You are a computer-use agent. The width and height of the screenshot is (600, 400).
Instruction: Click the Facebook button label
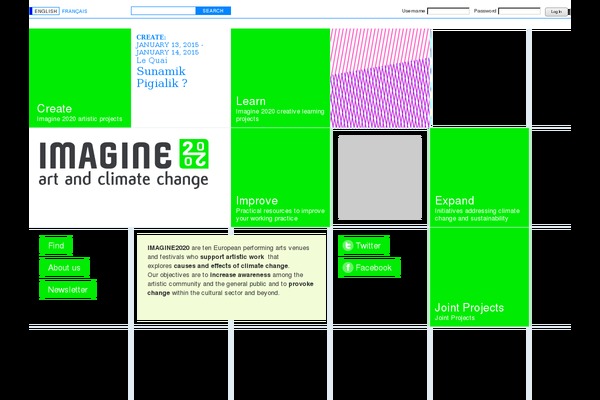coord(373,268)
